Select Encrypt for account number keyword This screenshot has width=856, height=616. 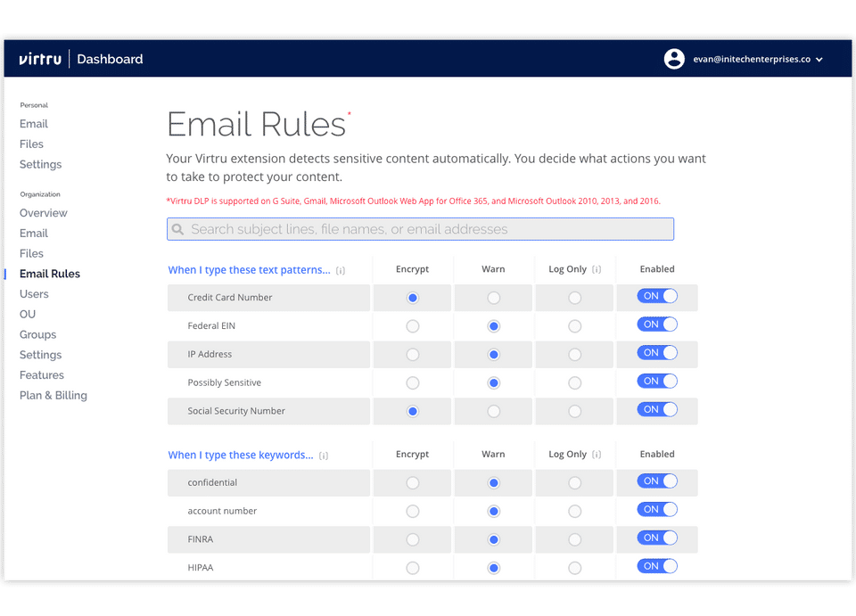pyautogui.click(x=413, y=511)
